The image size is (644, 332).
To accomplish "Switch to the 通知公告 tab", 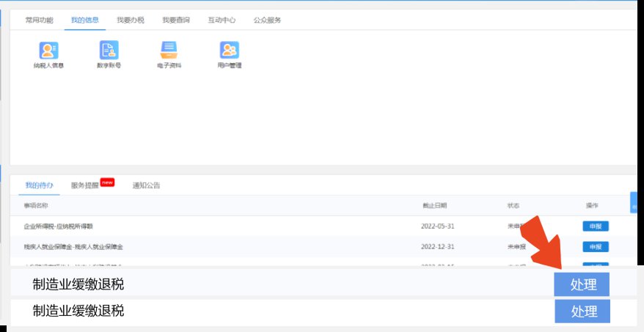I will [x=146, y=185].
